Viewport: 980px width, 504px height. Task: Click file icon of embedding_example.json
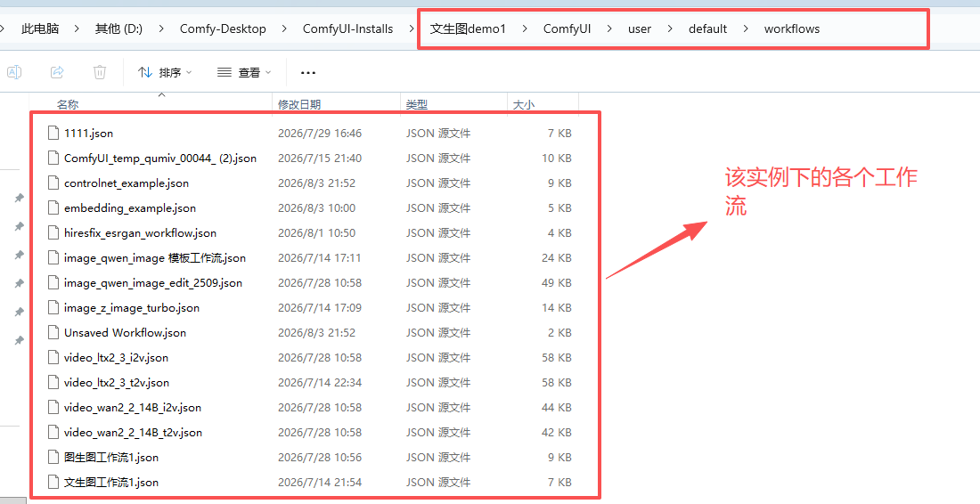pyautogui.click(x=53, y=208)
